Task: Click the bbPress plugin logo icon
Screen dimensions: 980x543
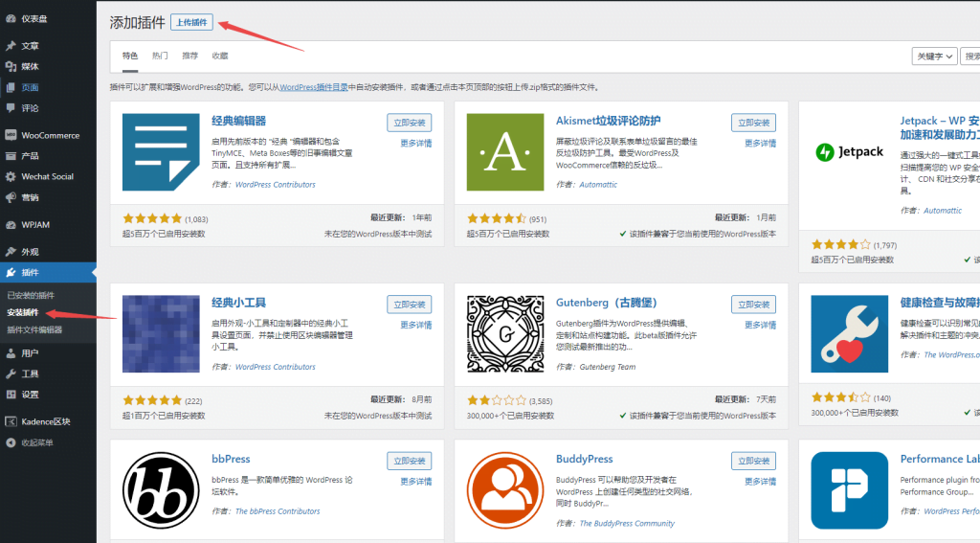Action: coord(161,490)
